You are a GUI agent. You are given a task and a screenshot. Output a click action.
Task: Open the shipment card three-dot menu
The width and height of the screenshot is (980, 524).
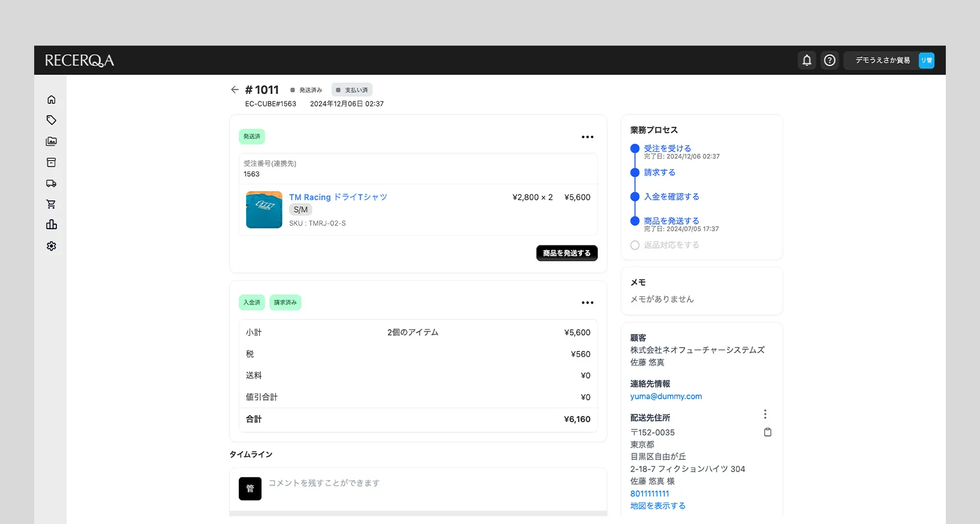pyautogui.click(x=587, y=137)
